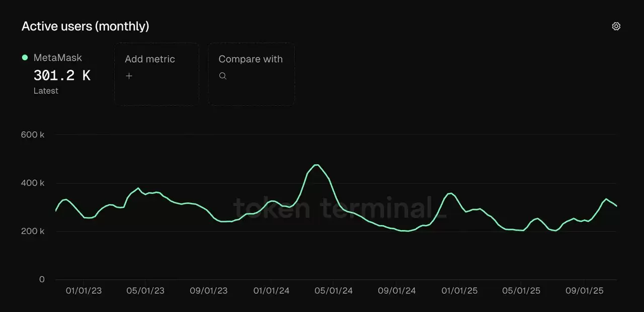Click the 09/01/24 date axis label
644x312 pixels.
[x=397, y=291]
